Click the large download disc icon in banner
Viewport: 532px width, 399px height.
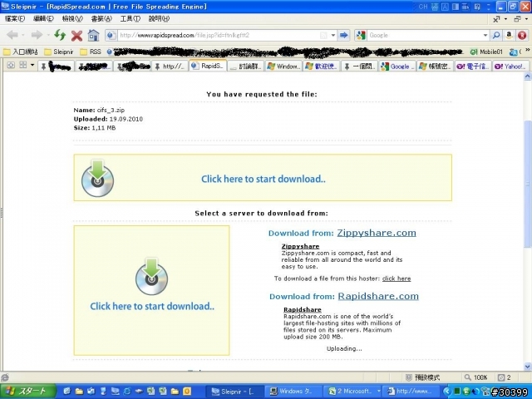click(x=98, y=179)
